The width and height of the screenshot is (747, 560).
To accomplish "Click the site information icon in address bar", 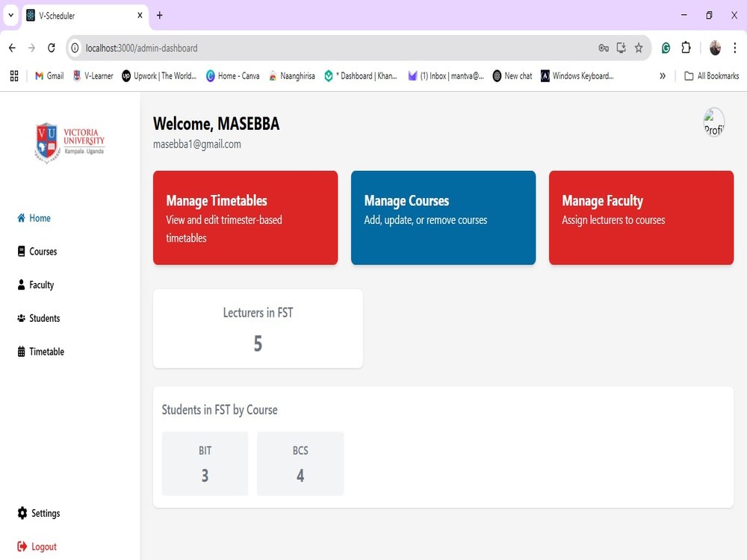I will (75, 48).
